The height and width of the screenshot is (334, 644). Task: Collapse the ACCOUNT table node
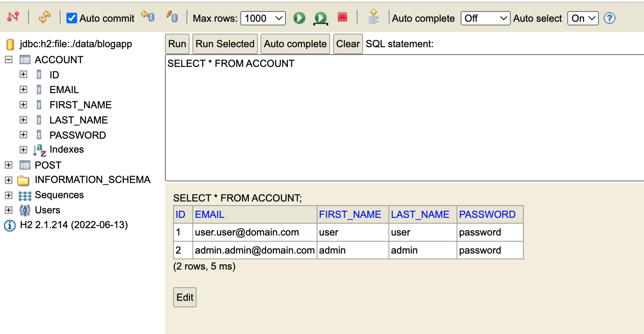click(x=8, y=59)
